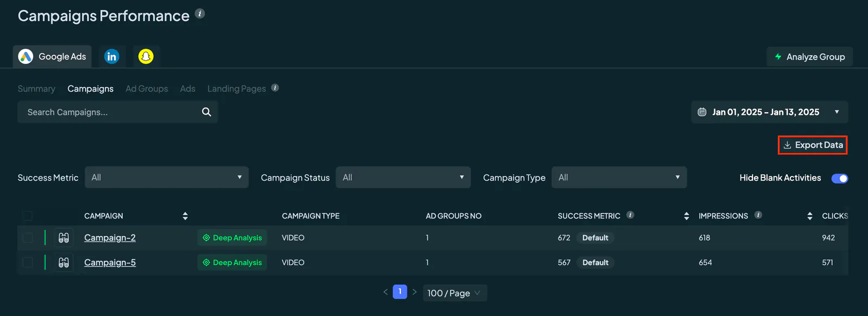Open the Campaign-2 link
This screenshot has height=316, width=868.
click(110, 238)
